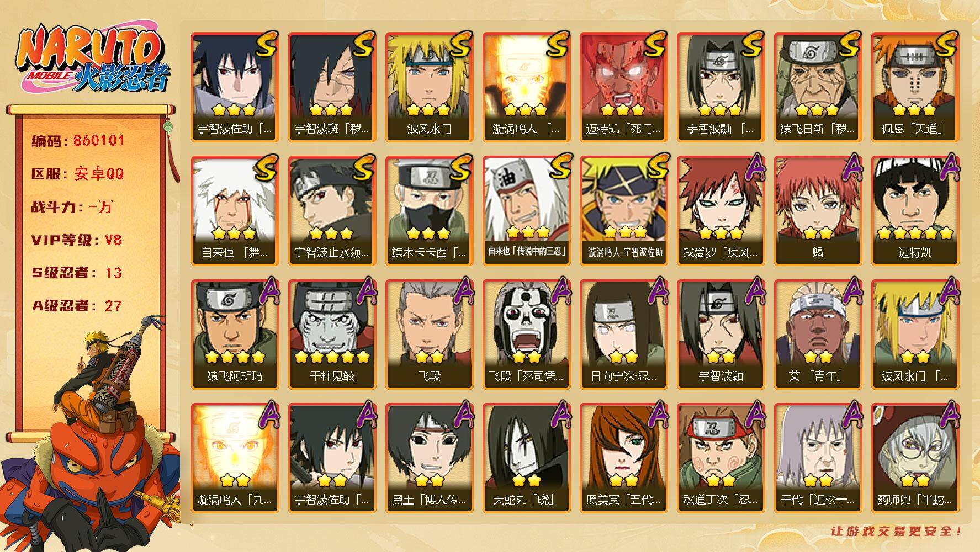980x552 pixels.
Task: Select the 飞段 A-rank card
Action: [429, 335]
